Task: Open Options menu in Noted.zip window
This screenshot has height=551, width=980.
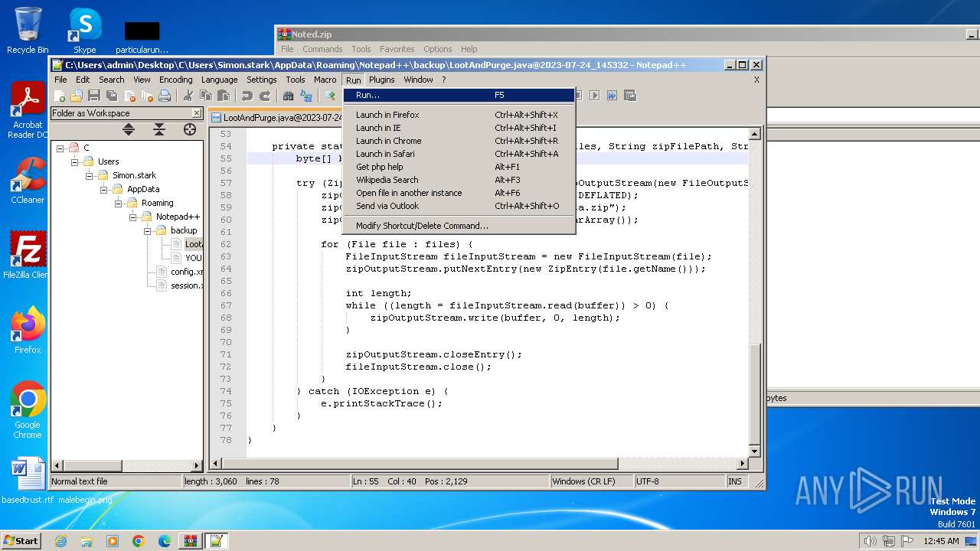Action: [438, 49]
